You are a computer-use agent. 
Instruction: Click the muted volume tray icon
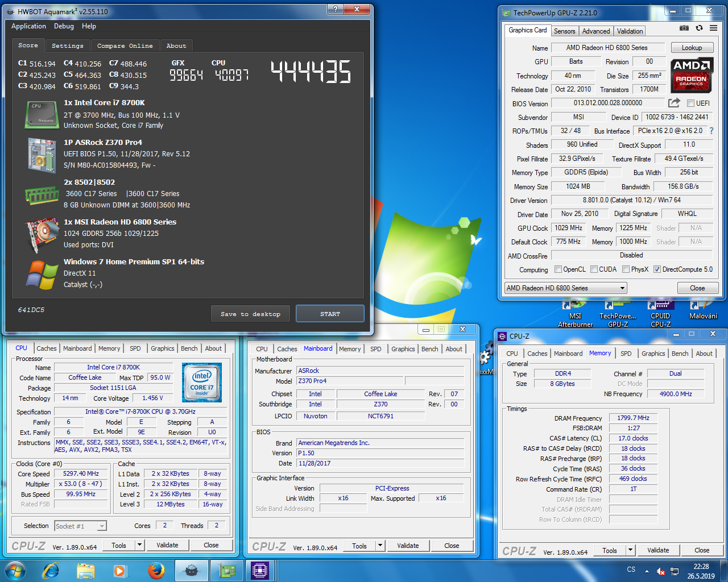tap(661, 571)
